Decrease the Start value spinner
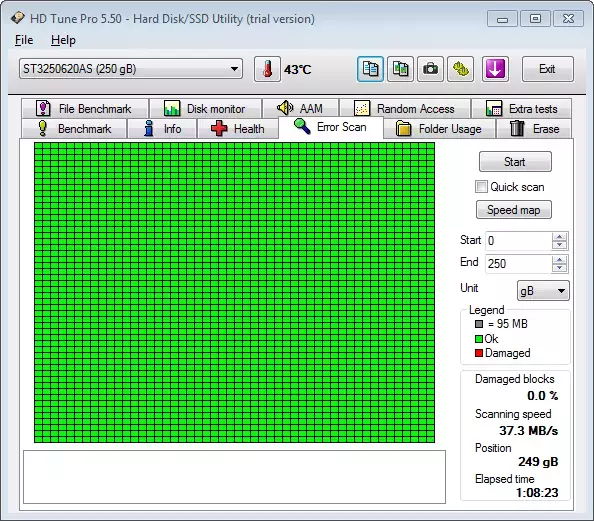The image size is (594, 521). coord(560,245)
